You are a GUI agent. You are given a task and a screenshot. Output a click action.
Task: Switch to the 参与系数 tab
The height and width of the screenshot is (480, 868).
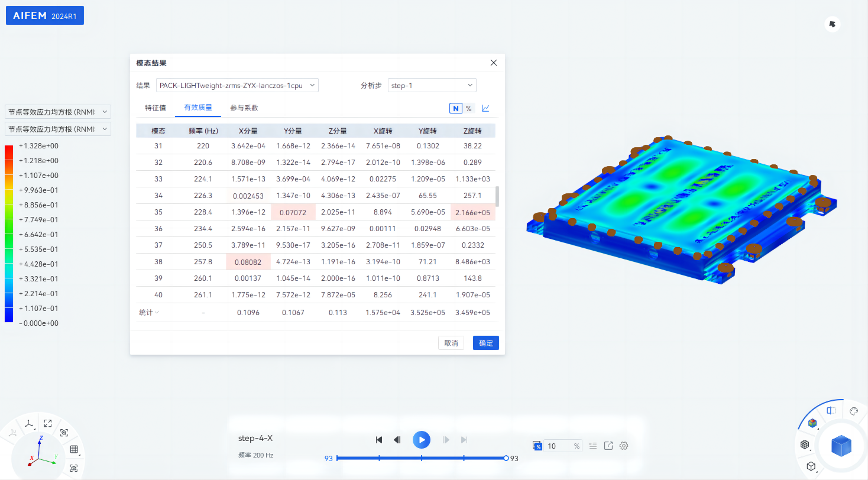tap(244, 108)
